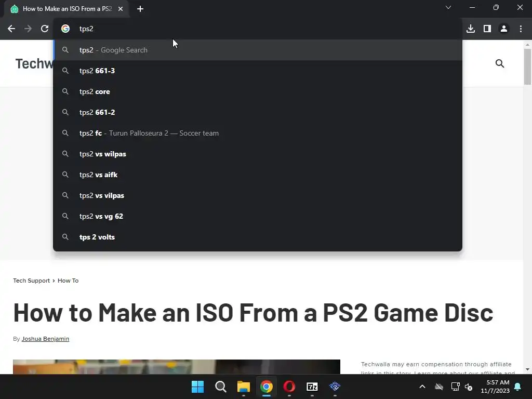The image size is (532, 399).
Task: Open the tab search chevron
Action: pyautogui.click(x=448, y=7)
